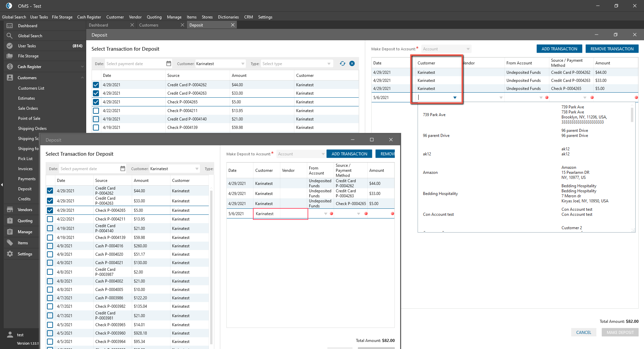Open the Karinatest customer filter dropdown
The width and height of the screenshot is (644, 349).
point(243,64)
